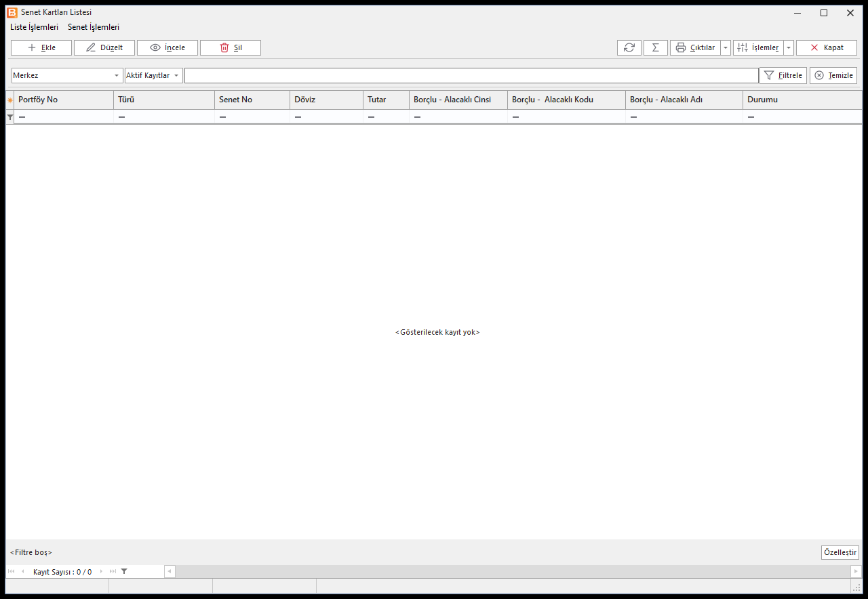Click the Borçlu - Alacaklı Cinsi column header
Viewport: 868px width, 599px height.
click(458, 100)
